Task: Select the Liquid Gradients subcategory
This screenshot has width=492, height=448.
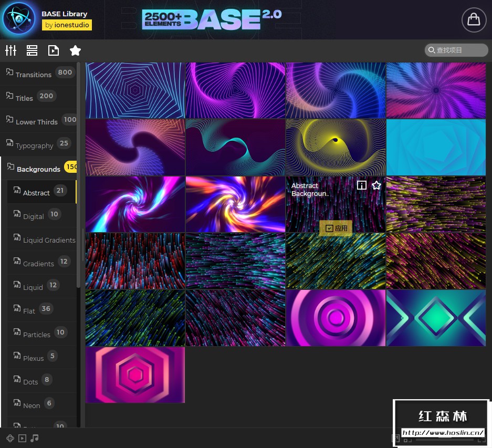Action: (41, 239)
